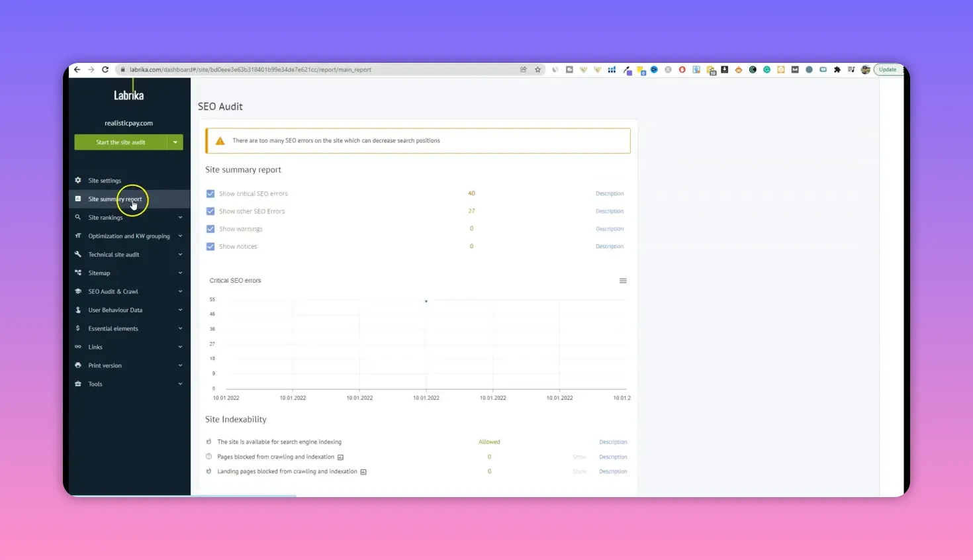Select the Sitemap node icon in sidebar

coord(78,273)
